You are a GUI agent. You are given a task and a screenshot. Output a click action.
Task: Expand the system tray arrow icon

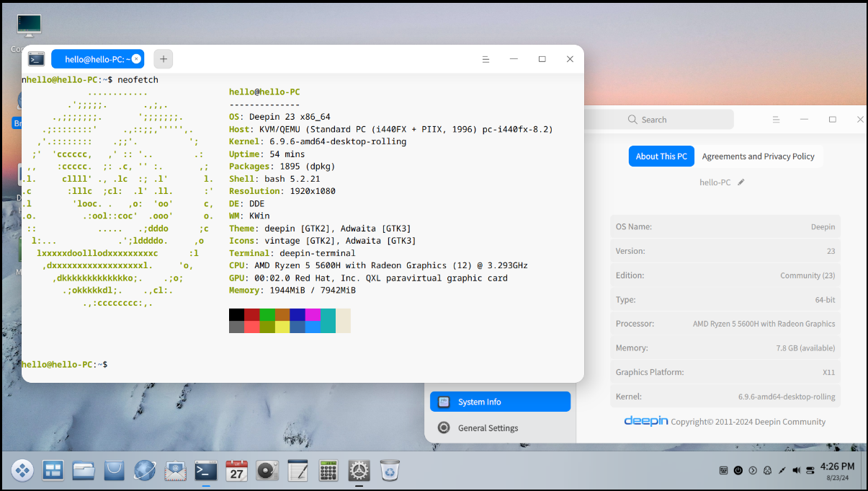[x=753, y=470]
